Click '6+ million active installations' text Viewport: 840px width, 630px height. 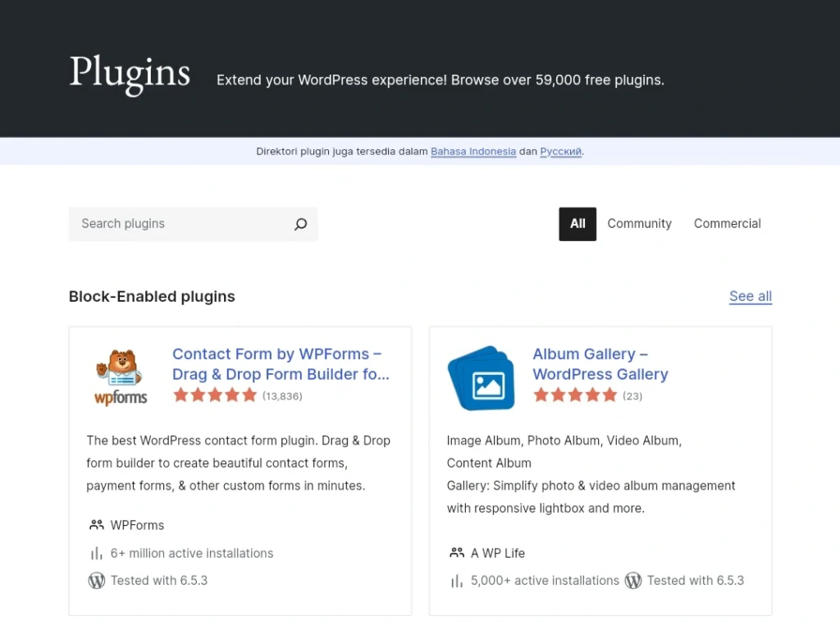pyautogui.click(x=192, y=554)
